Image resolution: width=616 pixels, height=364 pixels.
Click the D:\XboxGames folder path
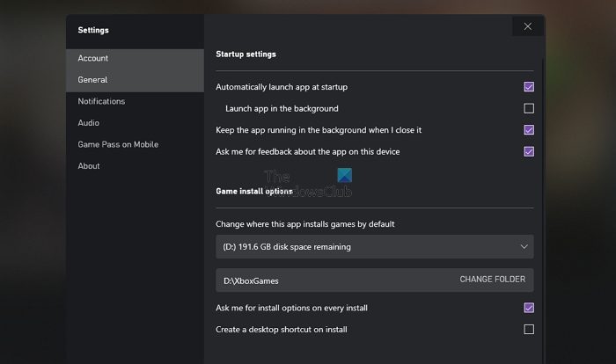[x=251, y=280]
